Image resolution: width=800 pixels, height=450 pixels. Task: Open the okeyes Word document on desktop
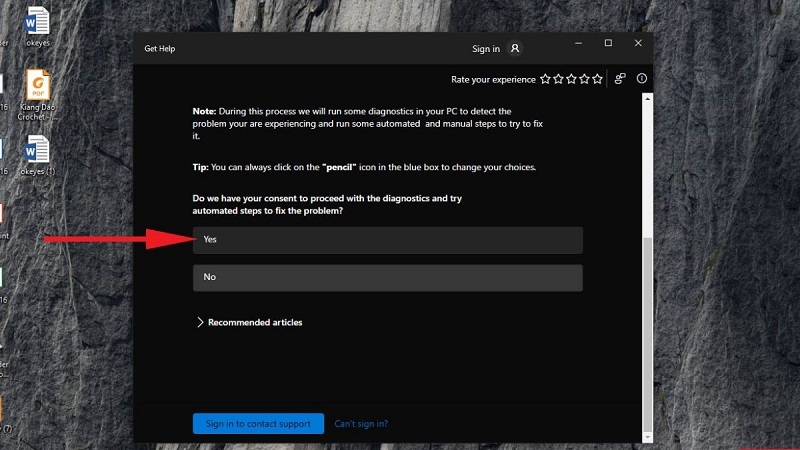point(37,25)
